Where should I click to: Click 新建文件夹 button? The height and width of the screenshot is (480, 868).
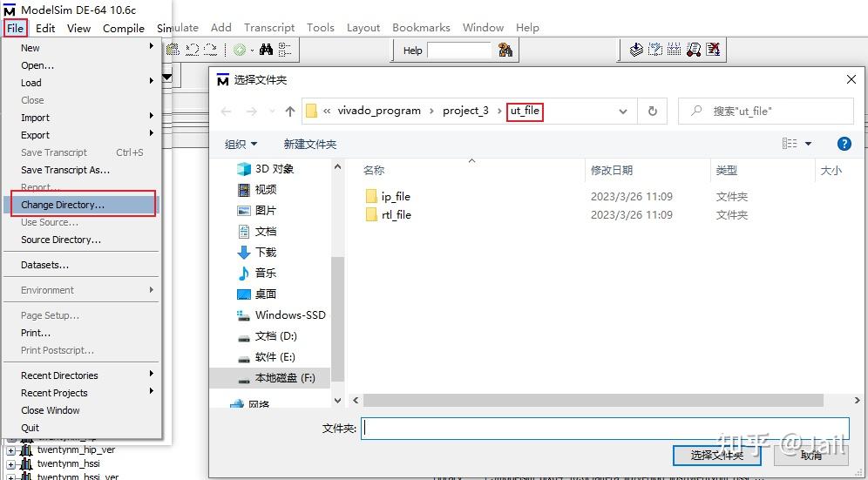310,145
